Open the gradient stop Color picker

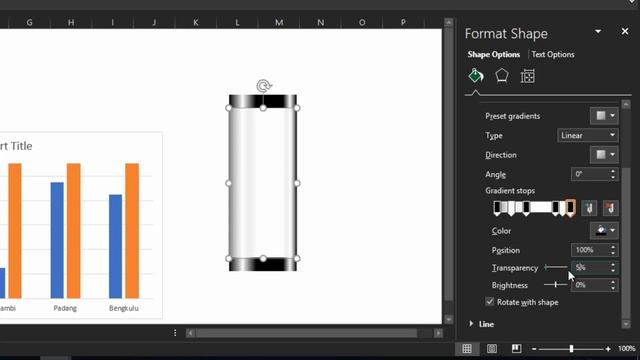coord(604,231)
